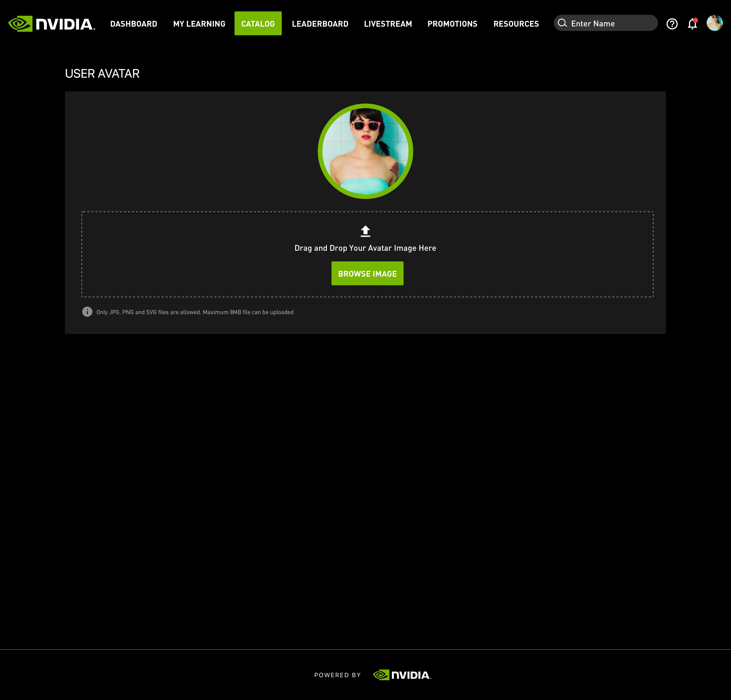
Task: Click the info icon beside file rules
Action: [x=87, y=312]
